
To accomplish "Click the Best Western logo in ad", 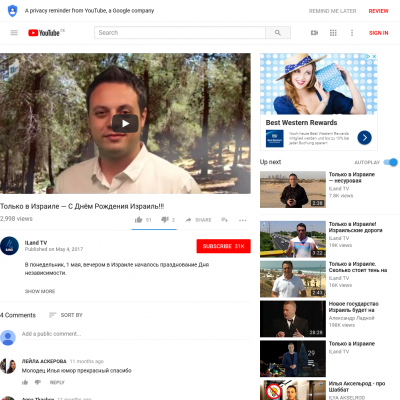I will coord(275,138).
